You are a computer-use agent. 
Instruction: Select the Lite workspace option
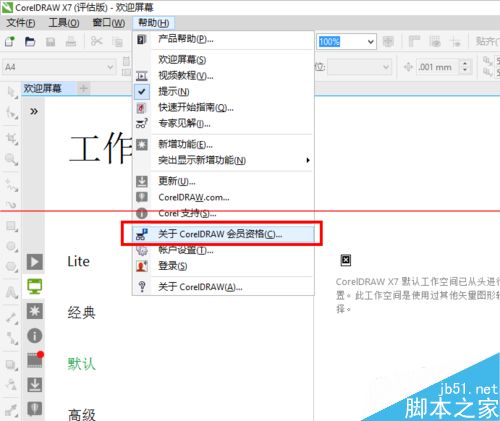click(78, 261)
